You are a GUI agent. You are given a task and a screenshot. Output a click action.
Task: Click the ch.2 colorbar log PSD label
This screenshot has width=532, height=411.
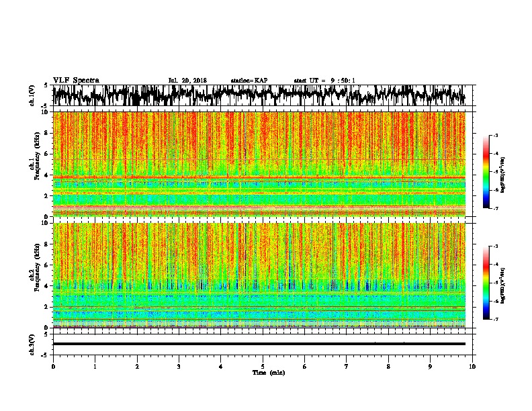coord(503,285)
